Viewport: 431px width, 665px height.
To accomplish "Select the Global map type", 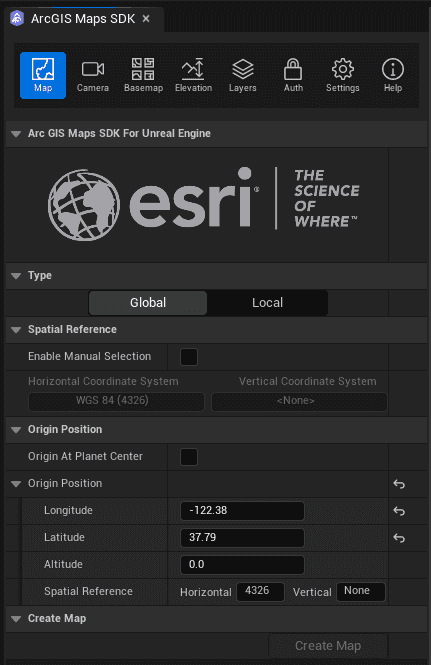I will 148,303.
